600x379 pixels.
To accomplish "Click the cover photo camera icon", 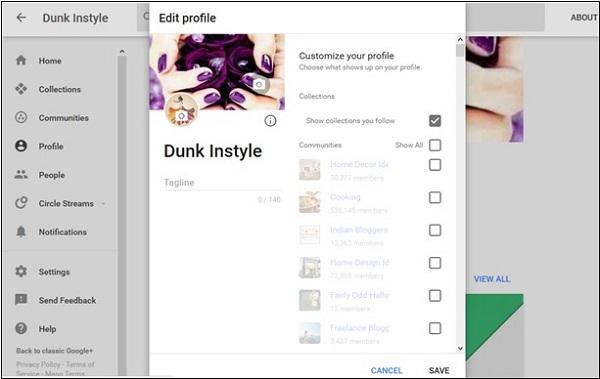I will pos(259,84).
